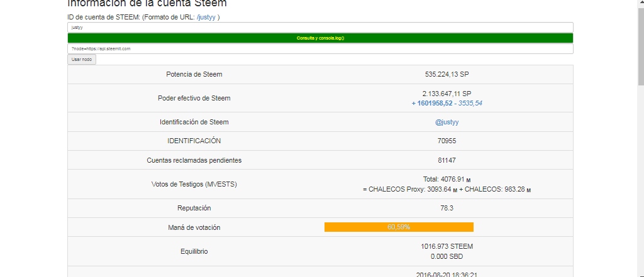Select the pending accounts value 81147

click(447, 160)
